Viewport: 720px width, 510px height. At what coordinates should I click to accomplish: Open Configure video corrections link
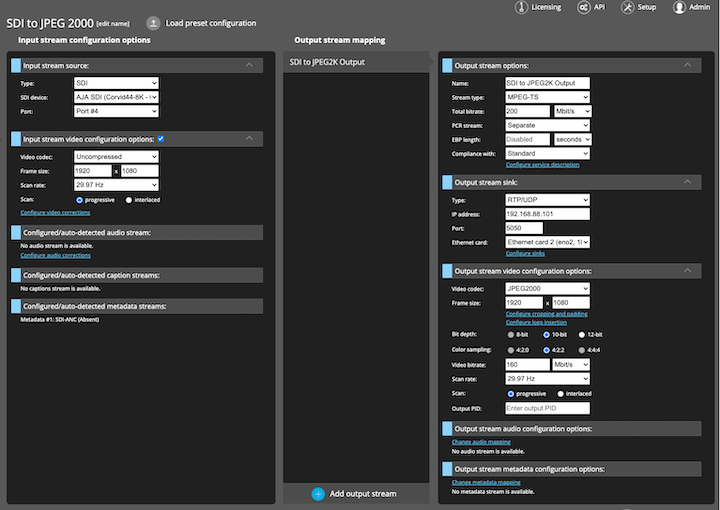[55, 213]
